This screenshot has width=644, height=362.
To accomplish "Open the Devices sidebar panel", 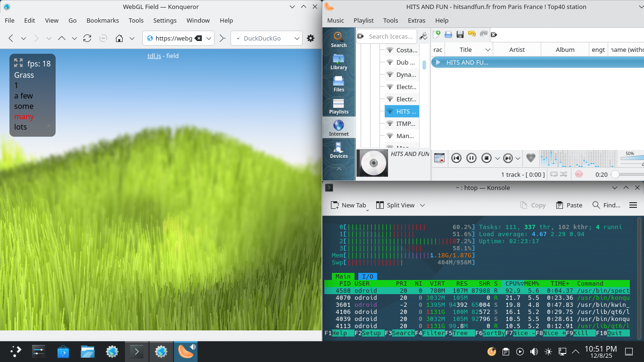I will point(339,150).
